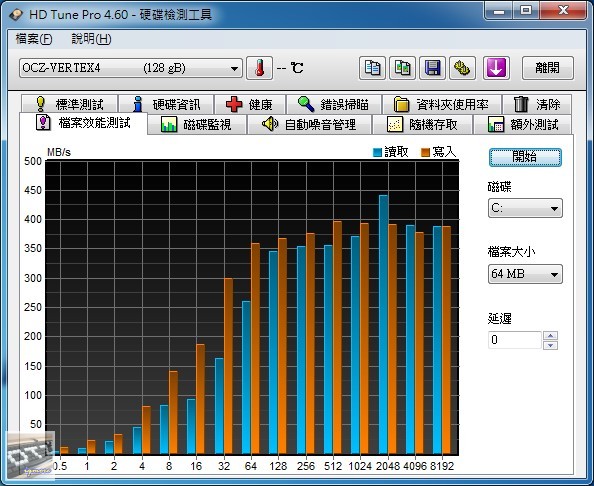
Task: Click the 4096 x-axis label
Action: coord(415,466)
